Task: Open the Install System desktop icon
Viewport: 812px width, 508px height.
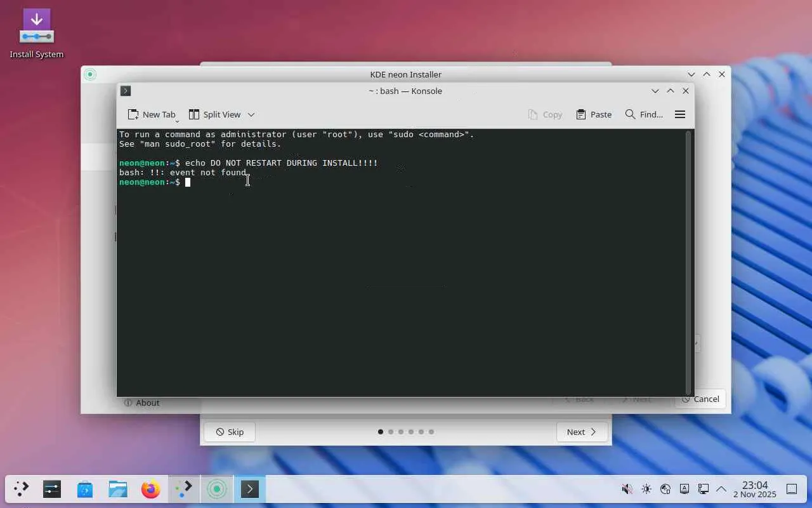Action: tap(37, 34)
